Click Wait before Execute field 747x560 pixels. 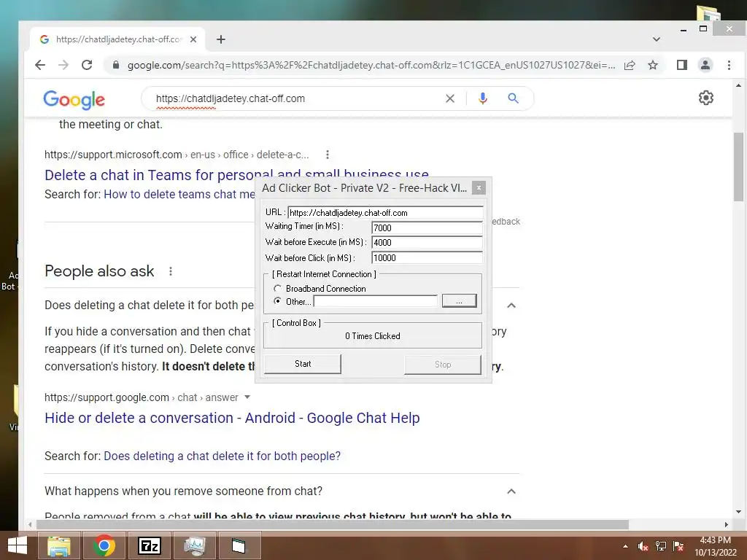tap(427, 242)
